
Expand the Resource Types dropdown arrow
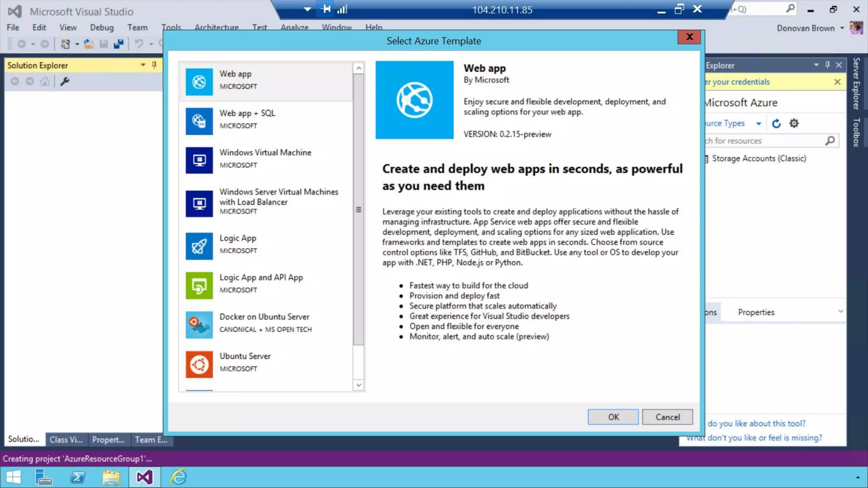(x=759, y=124)
